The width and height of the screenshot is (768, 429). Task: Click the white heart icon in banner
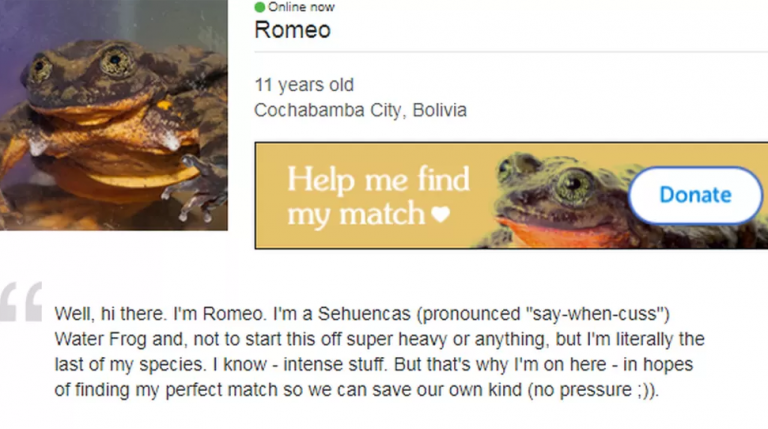[x=440, y=214]
